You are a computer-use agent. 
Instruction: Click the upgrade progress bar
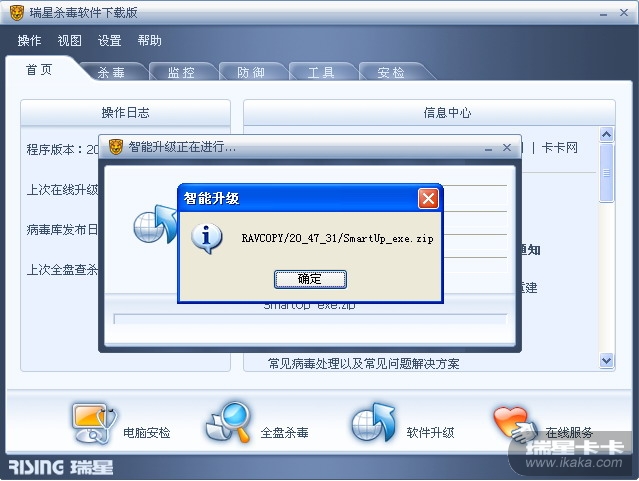coord(310,319)
